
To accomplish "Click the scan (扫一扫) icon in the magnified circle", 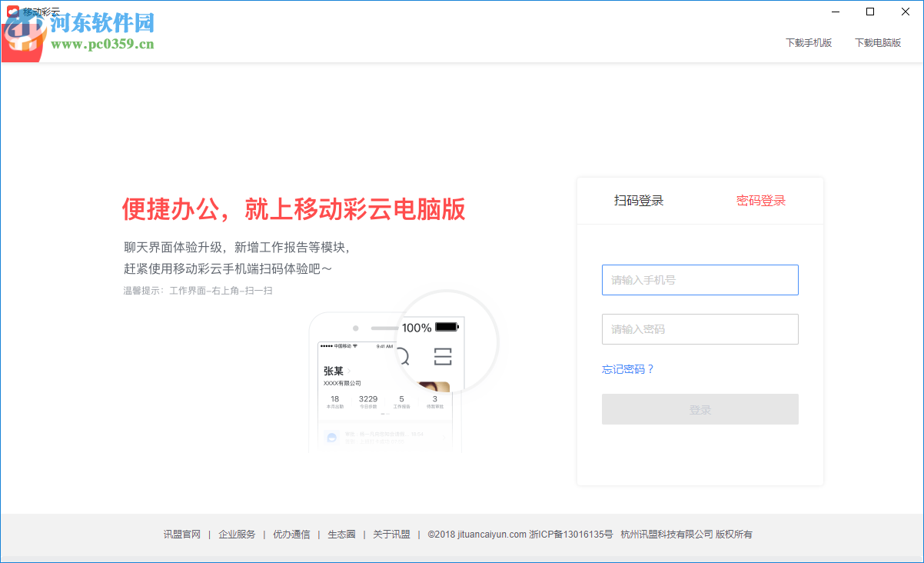I will tap(444, 356).
